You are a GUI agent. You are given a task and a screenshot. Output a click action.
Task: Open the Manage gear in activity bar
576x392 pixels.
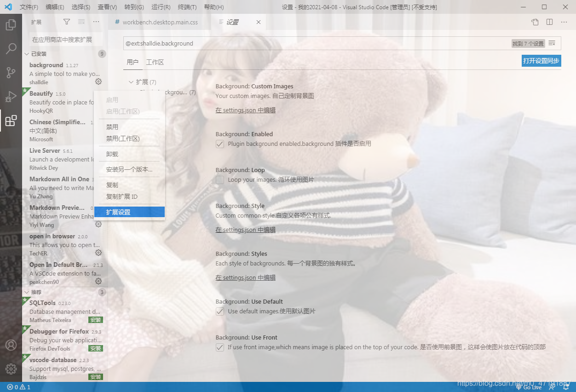pyautogui.click(x=11, y=369)
